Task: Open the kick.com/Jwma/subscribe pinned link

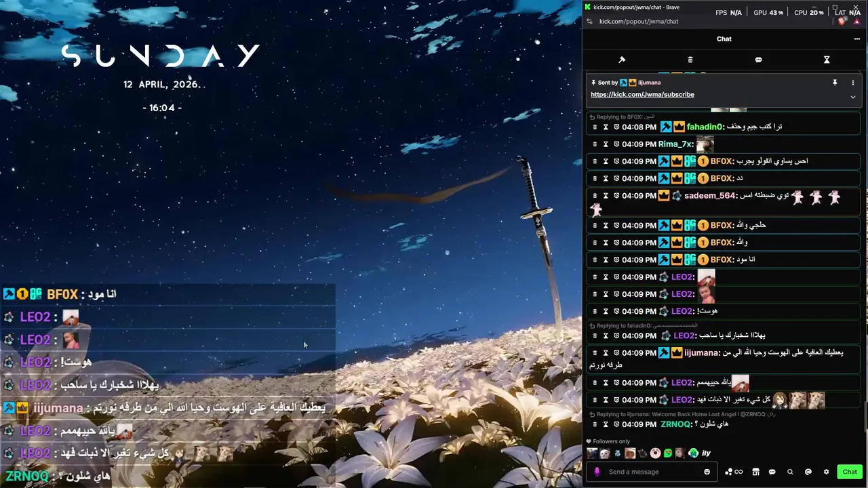Action: point(642,95)
